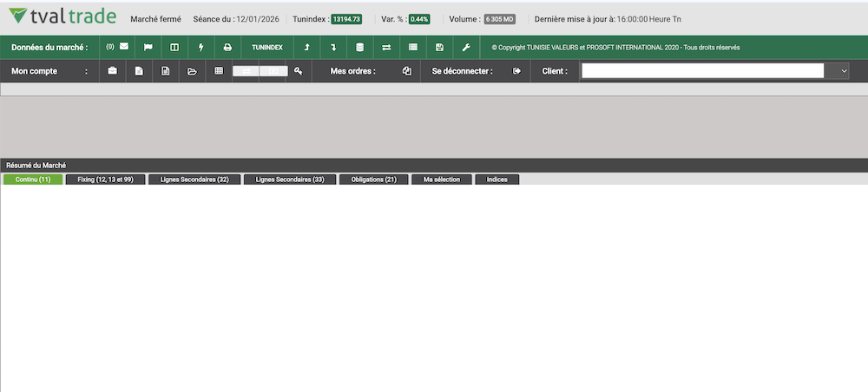This screenshot has height=392, width=868.
Task: Click the open folder icon
Action: (x=193, y=71)
